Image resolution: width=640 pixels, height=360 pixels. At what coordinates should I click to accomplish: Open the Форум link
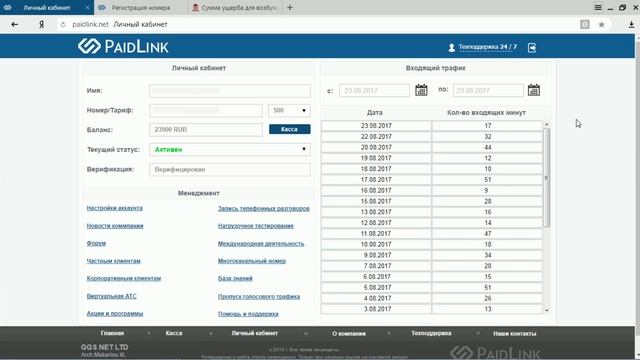(96, 243)
